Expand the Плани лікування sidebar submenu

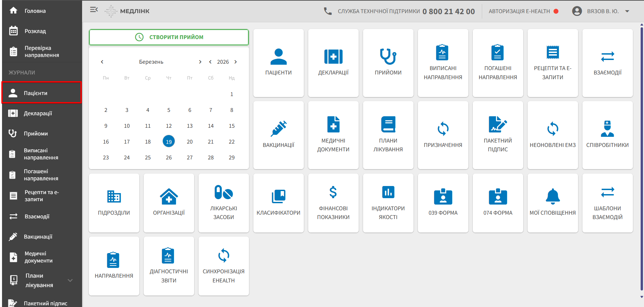point(70,280)
